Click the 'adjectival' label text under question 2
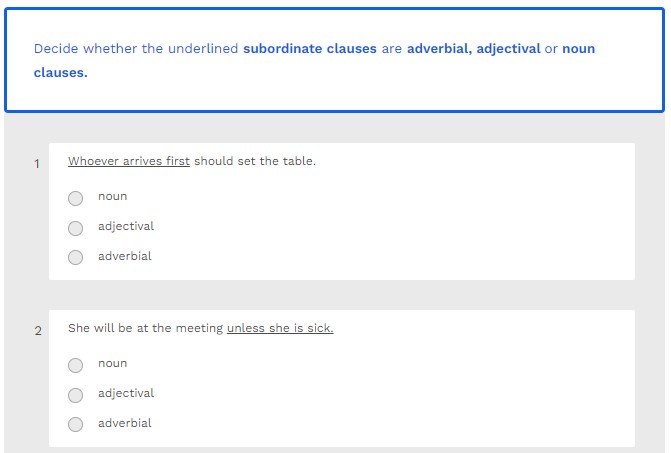 coord(126,394)
